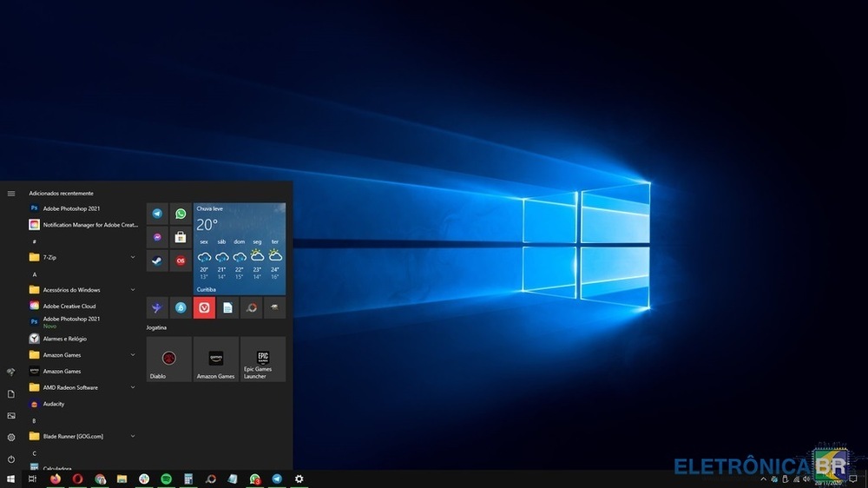Open Adobe Creative Cloud from the app list
The width and height of the screenshot is (868, 488).
click(x=69, y=306)
